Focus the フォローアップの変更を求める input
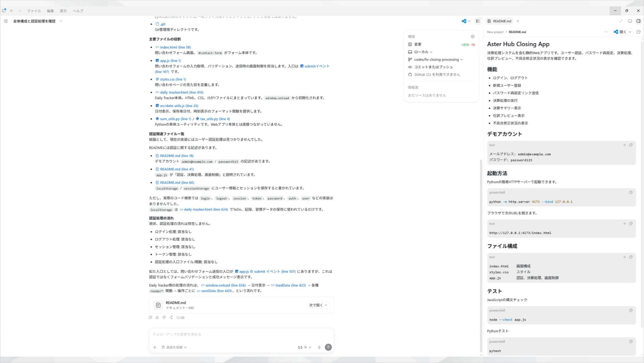This screenshot has width=644, height=363. pos(241,334)
